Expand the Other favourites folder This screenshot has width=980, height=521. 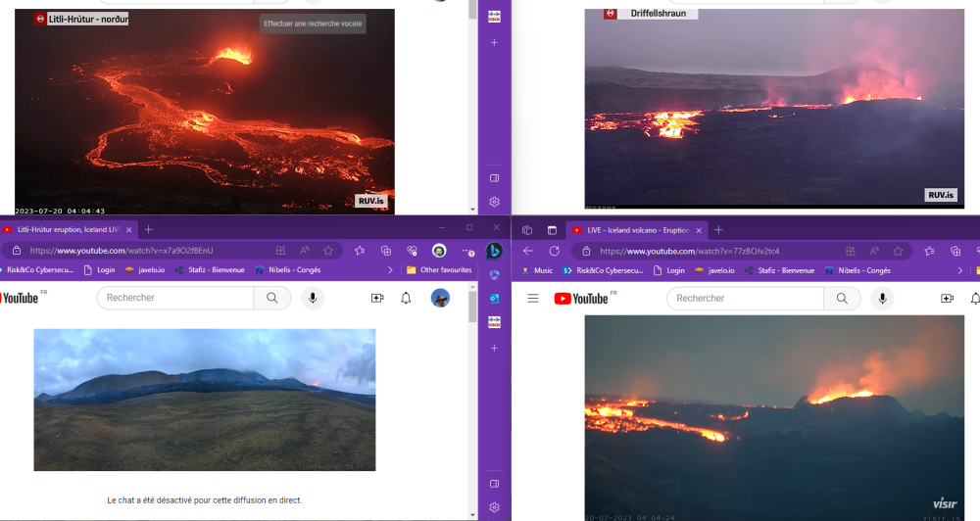coord(438,270)
